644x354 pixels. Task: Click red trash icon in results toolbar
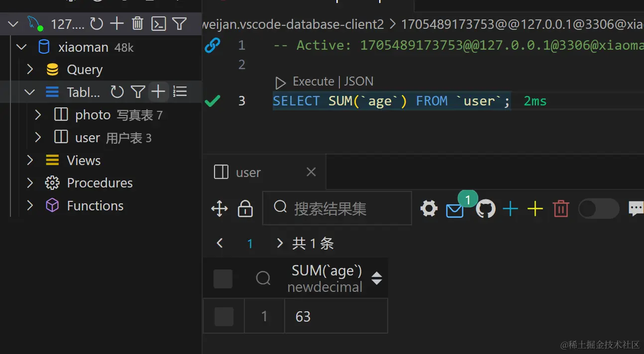(561, 209)
